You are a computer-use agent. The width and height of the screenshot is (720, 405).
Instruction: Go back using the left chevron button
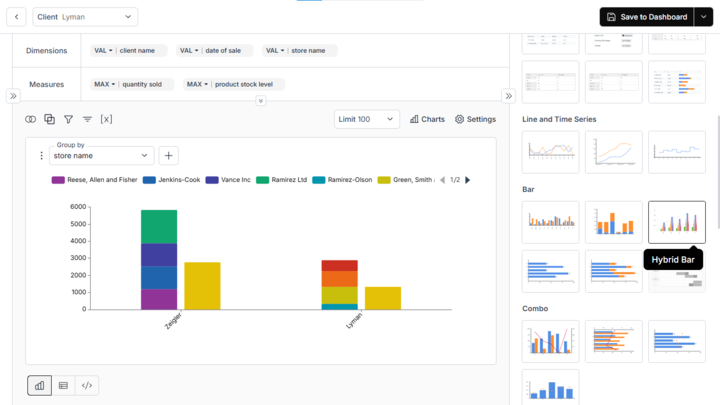click(16, 17)
